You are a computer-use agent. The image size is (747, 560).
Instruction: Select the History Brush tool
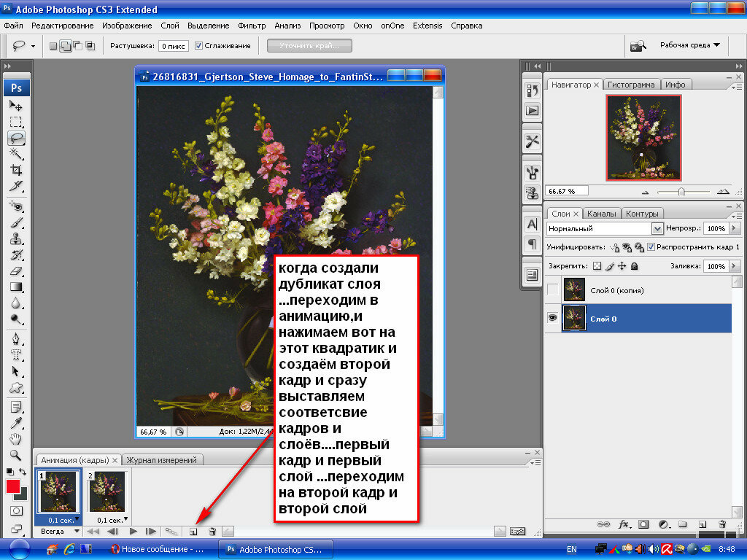[16, 254]
